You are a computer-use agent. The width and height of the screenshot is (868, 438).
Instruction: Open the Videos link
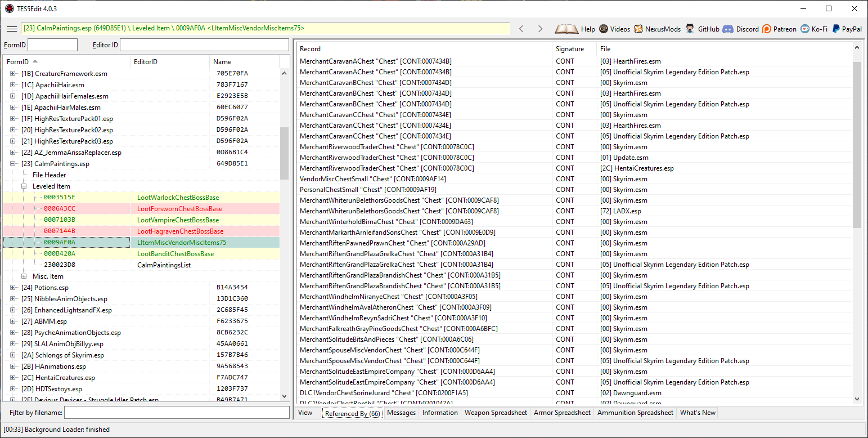click(614, 29)
